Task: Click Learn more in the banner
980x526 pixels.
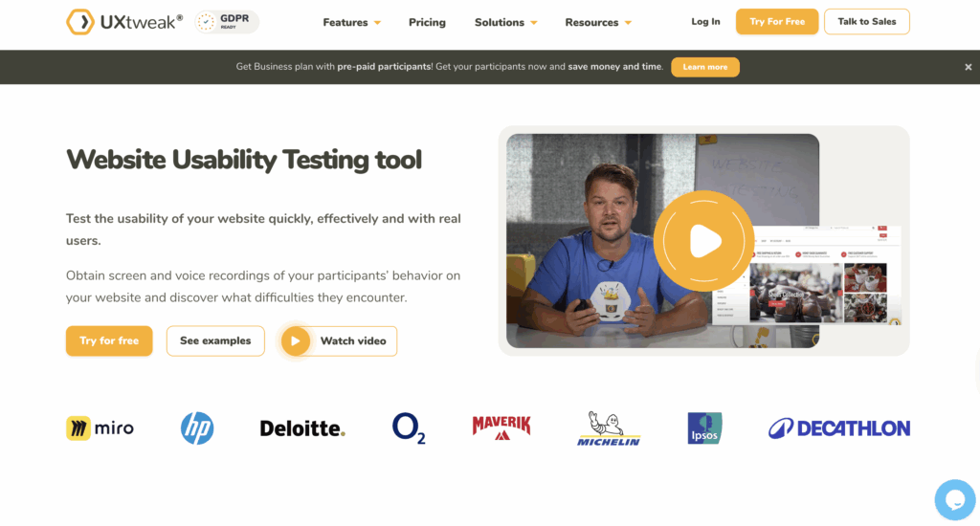Action: (x=705, y=67)
